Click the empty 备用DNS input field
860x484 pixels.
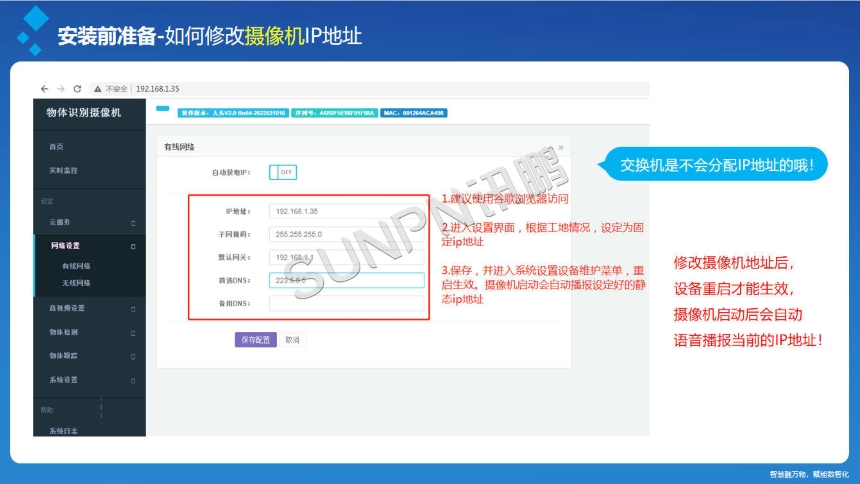tap(347, 303)
